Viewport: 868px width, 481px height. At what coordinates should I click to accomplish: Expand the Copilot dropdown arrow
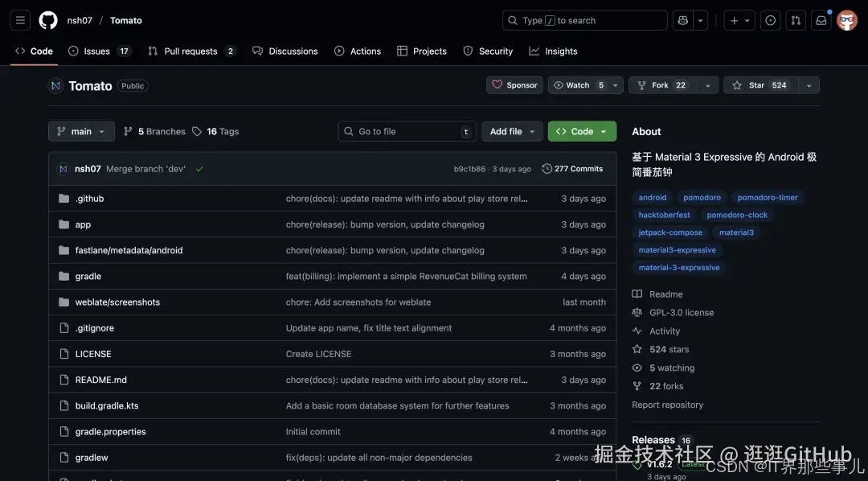coord(700,20)
